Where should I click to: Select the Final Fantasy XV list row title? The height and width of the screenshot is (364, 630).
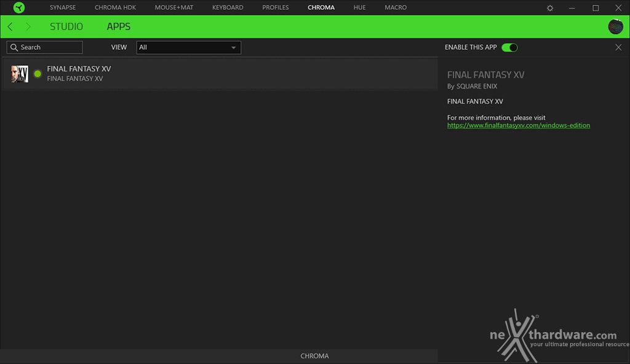(79, 69)
